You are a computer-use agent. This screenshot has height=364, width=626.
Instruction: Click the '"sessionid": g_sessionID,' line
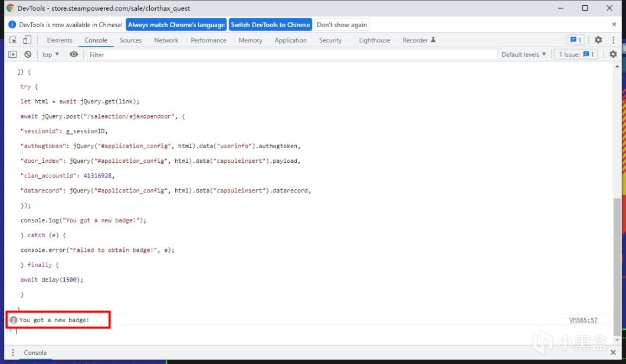[64, 132]
